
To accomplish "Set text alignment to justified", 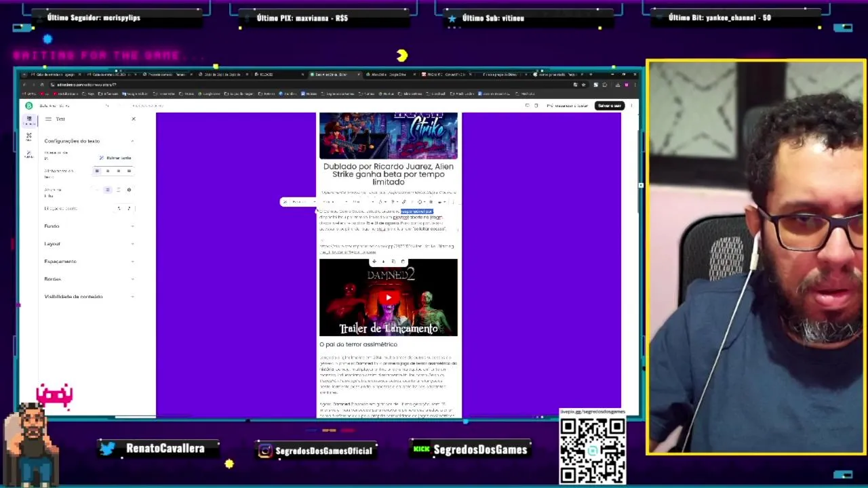I will tap(129, 171).
